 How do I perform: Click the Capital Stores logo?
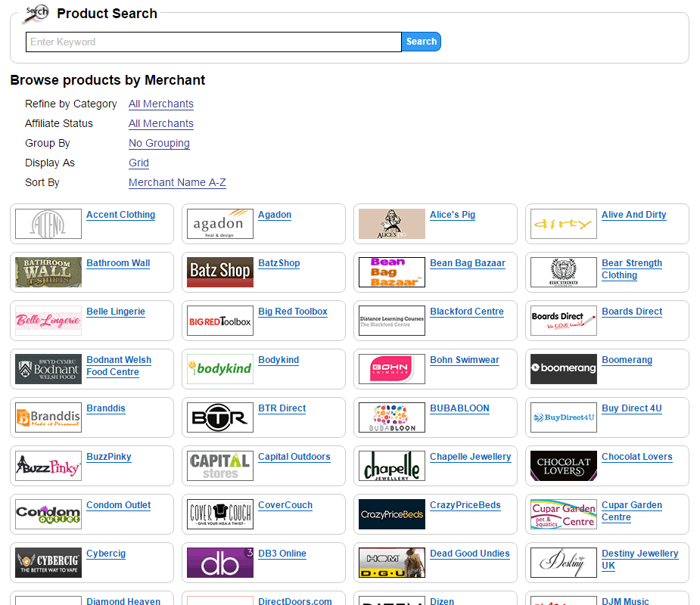point(220,466)
